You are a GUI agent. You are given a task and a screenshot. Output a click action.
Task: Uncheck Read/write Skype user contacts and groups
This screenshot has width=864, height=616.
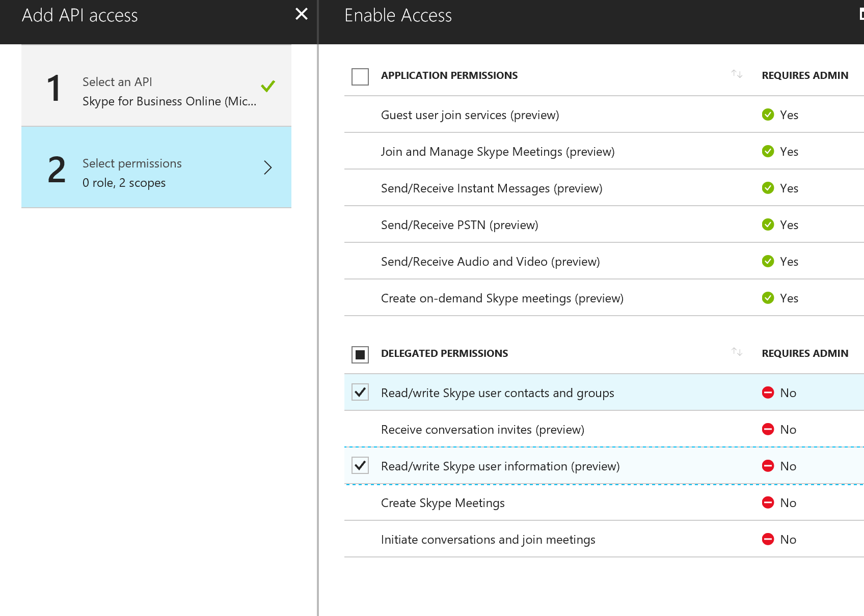coord(360,392)
